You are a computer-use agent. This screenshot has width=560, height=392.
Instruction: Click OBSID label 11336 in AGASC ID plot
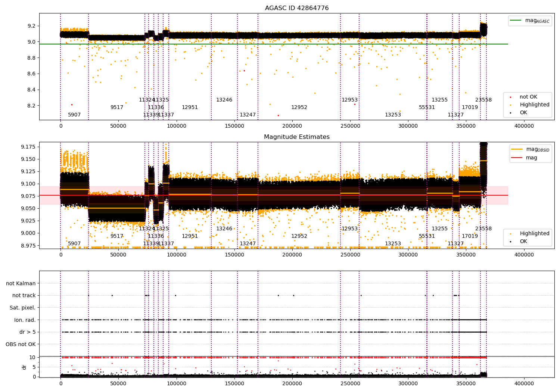156,107
